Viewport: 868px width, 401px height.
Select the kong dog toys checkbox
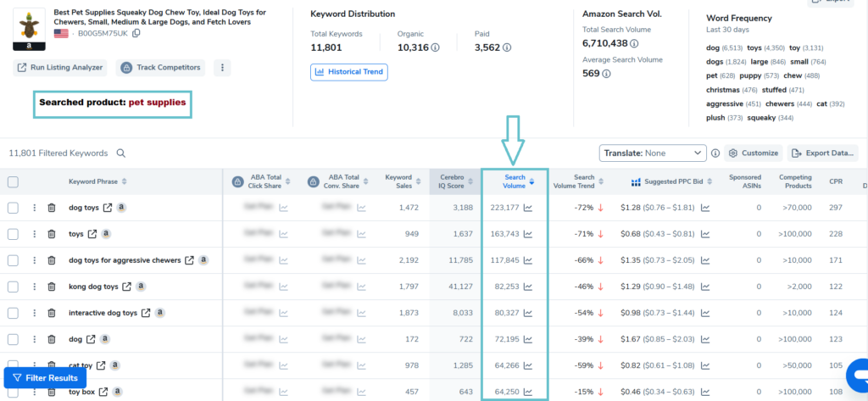pos(13,287)
